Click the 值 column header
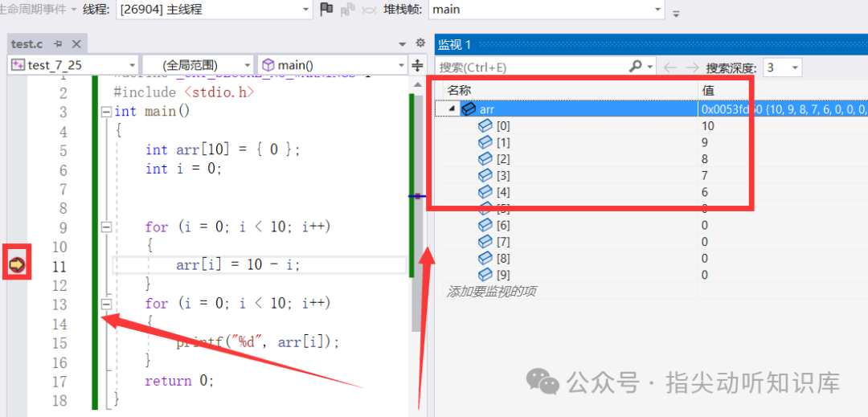 [x=708, y=90]
